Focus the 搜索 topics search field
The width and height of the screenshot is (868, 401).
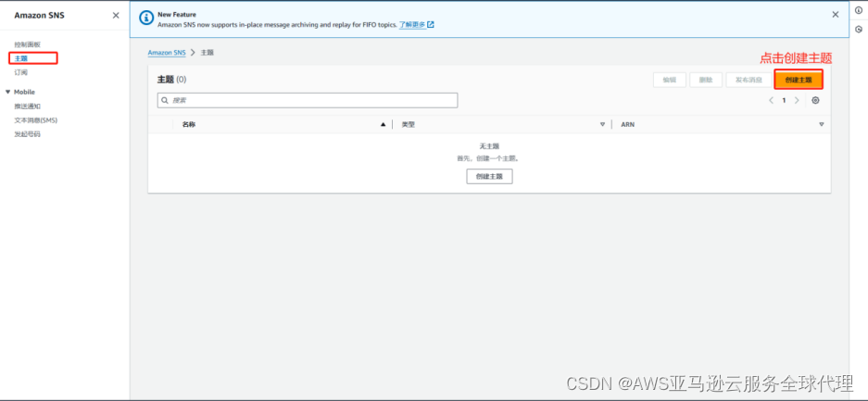pos(308,100)
